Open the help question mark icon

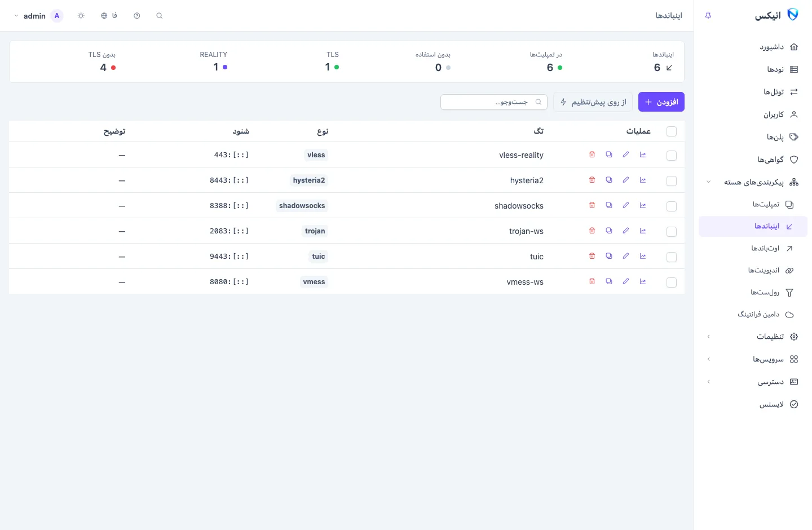[137, 16]
